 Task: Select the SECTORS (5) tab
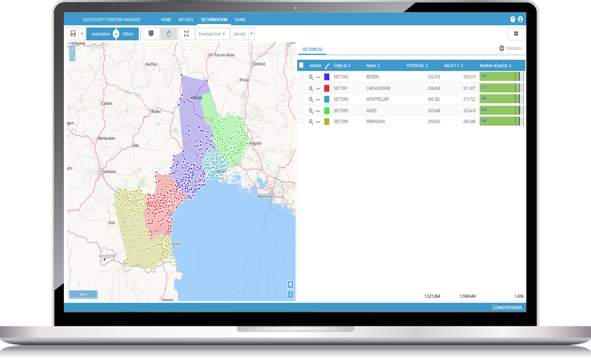[312, 49]
